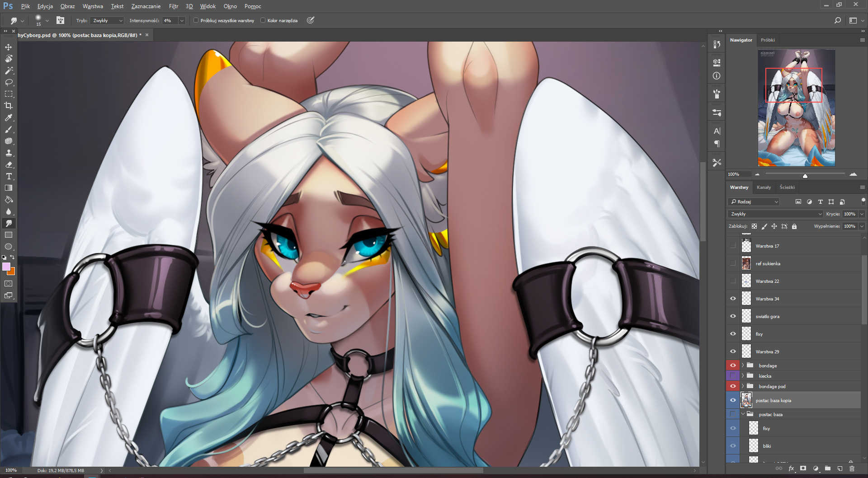This screenshot has height=478, width=868.
Task: Create a new layer group
Action: pyautogui.click(x=827, y=469)
